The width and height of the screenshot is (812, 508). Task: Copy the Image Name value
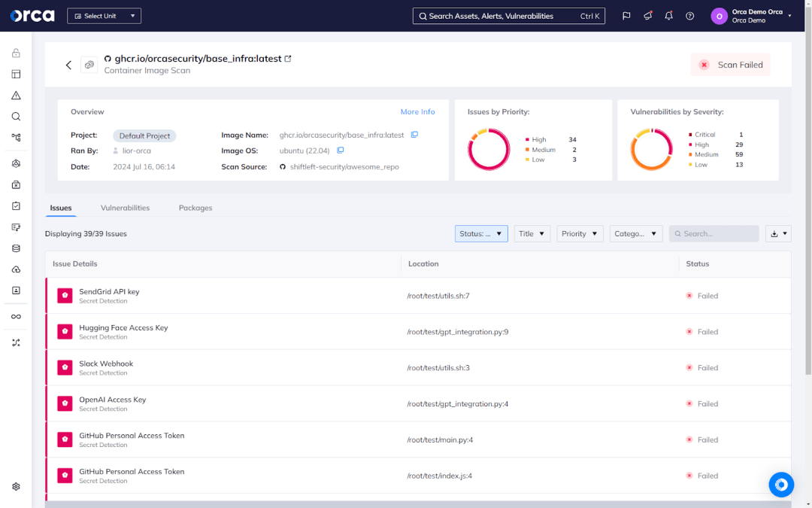click(414, 135)
